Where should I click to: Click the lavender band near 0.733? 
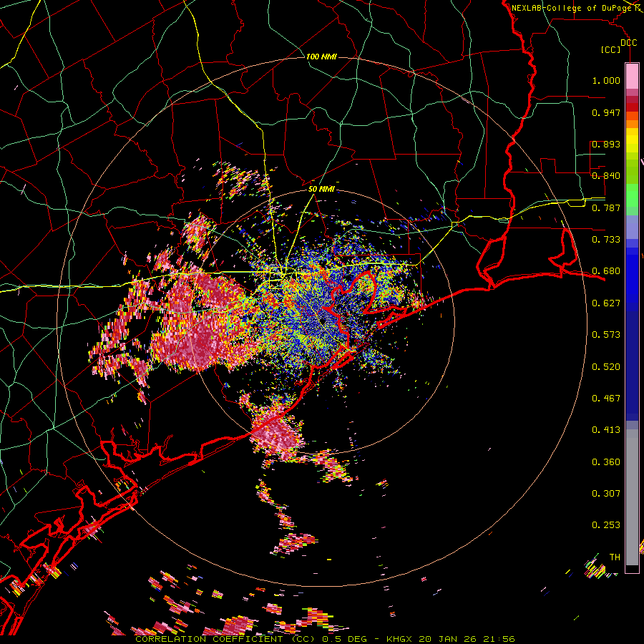click(632, 227)
